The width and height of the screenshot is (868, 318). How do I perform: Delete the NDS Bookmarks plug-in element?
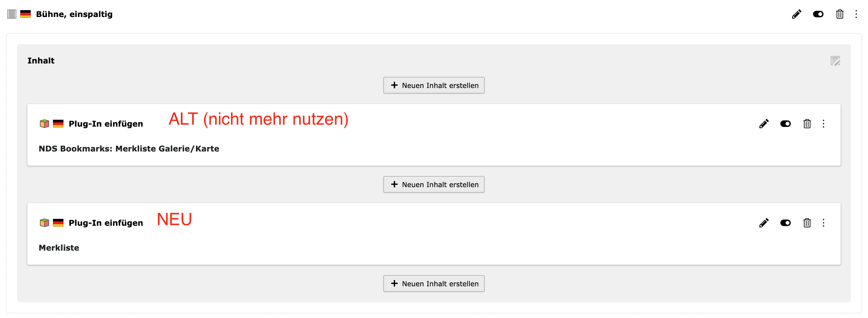click(807, 124)
